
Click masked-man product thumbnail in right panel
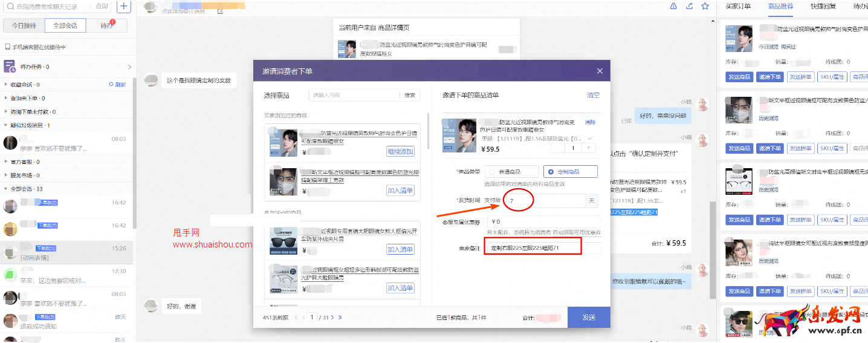coord(739,111)
